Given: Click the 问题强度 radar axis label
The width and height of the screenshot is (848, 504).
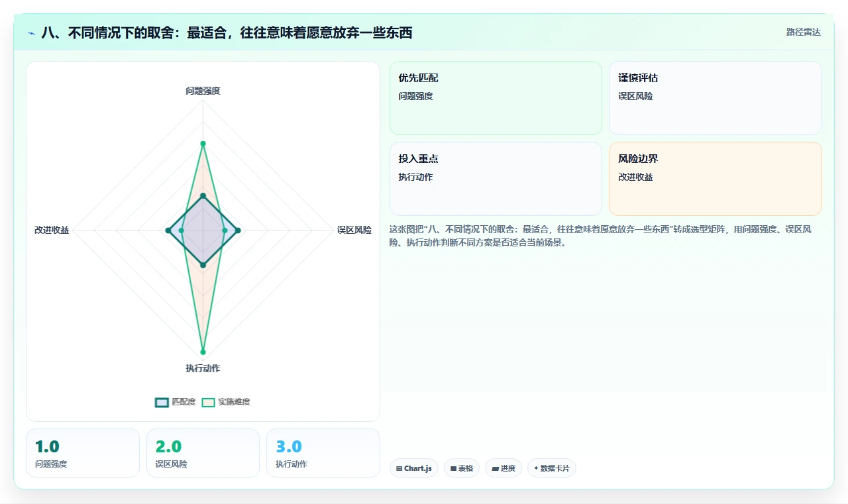Looking at the screenshot, I should [203, 91].
